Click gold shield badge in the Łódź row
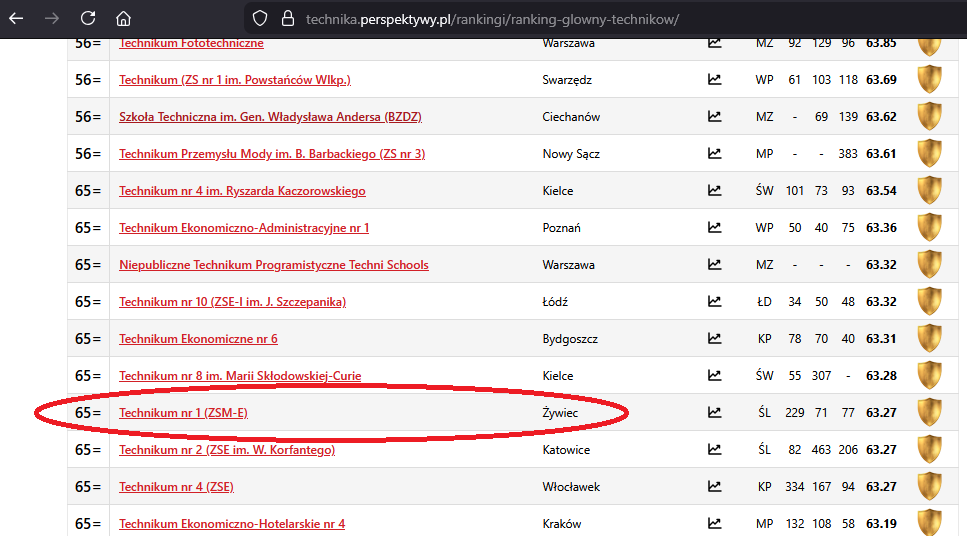 [929, 302]
